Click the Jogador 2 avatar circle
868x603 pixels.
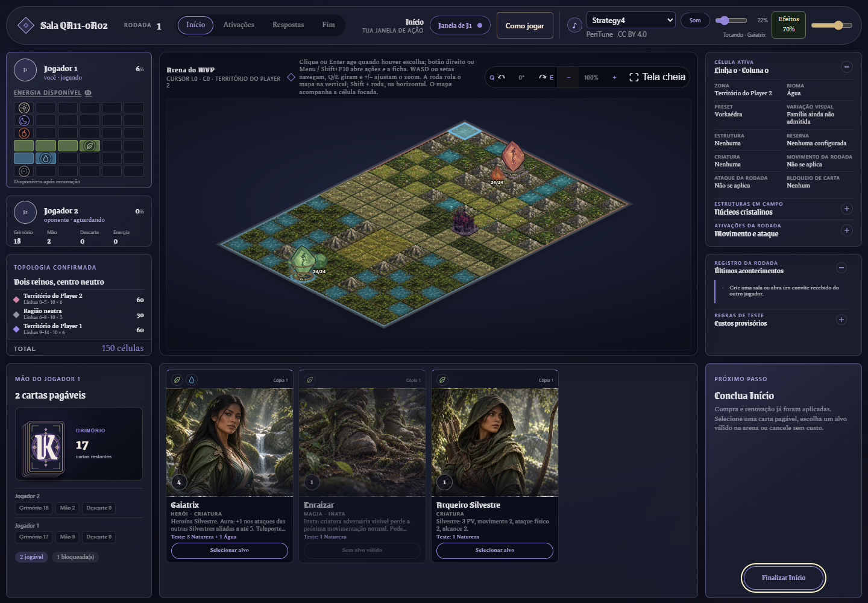click(25, 212)
